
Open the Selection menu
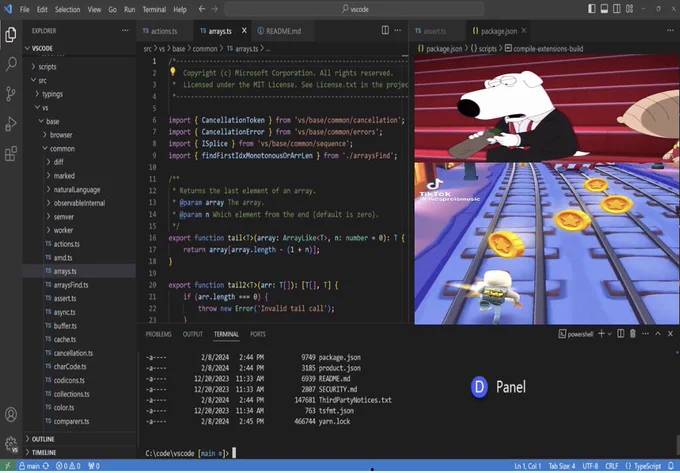67,9
